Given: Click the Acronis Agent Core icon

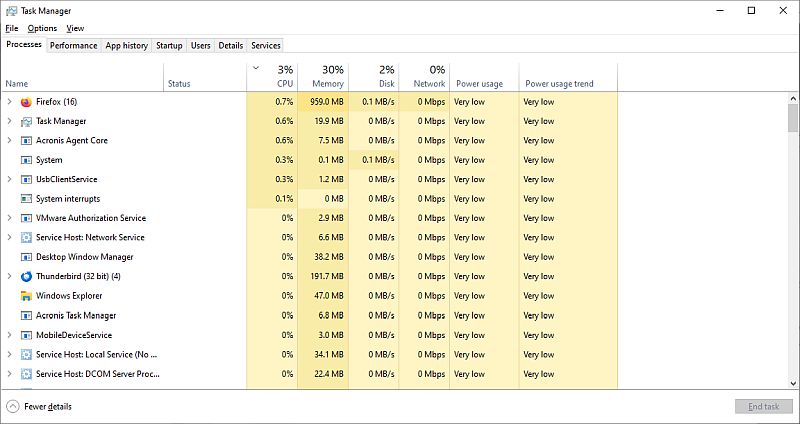Looking at the screenshot, I should (26, 141).
